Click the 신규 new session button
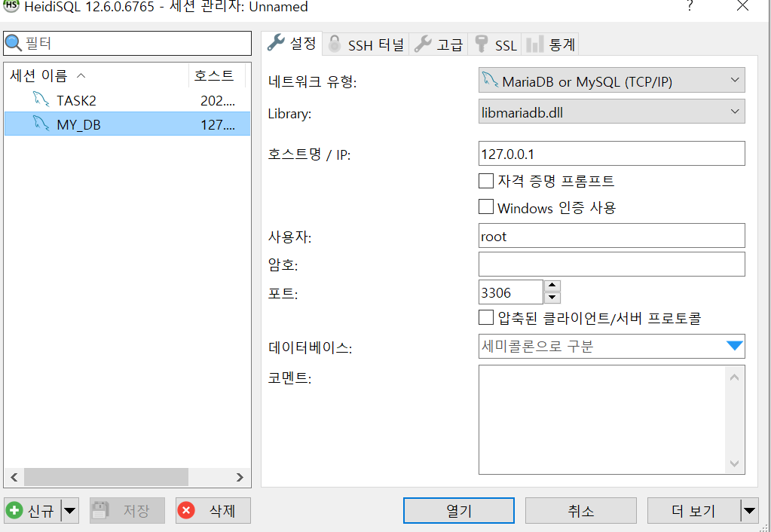The height and width of the screenshot is (532, 771). pos(32,511)
